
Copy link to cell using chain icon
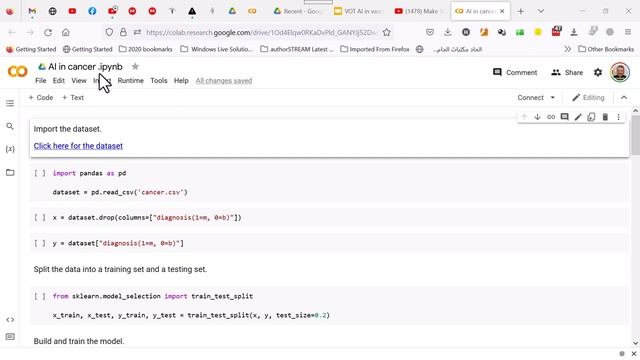[551, 117]
